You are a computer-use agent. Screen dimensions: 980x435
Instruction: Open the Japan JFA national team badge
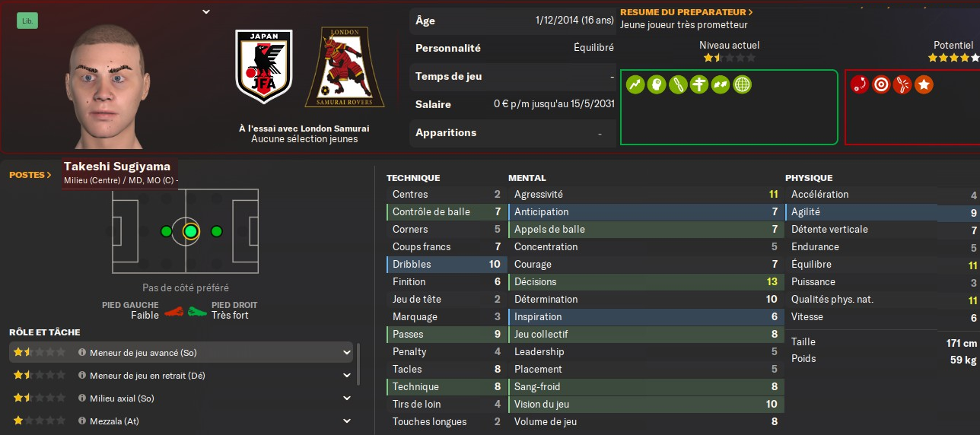(x=264, y=67)
